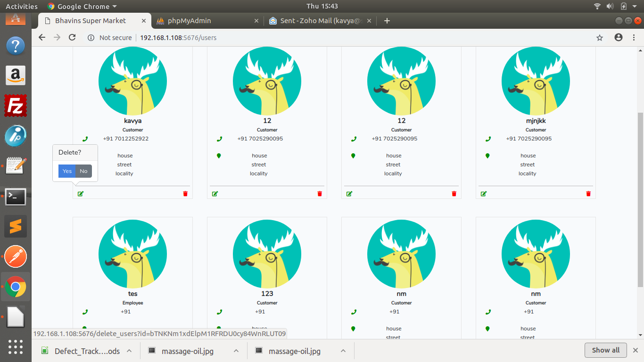Viewport: 644px width, 362px height.
Task: Click the name 'mjnjkk'
Action: click(x=536, y=121)
